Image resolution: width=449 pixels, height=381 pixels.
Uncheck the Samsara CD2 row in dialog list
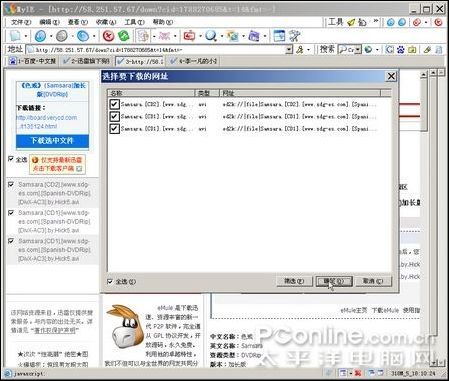[114, 104]
